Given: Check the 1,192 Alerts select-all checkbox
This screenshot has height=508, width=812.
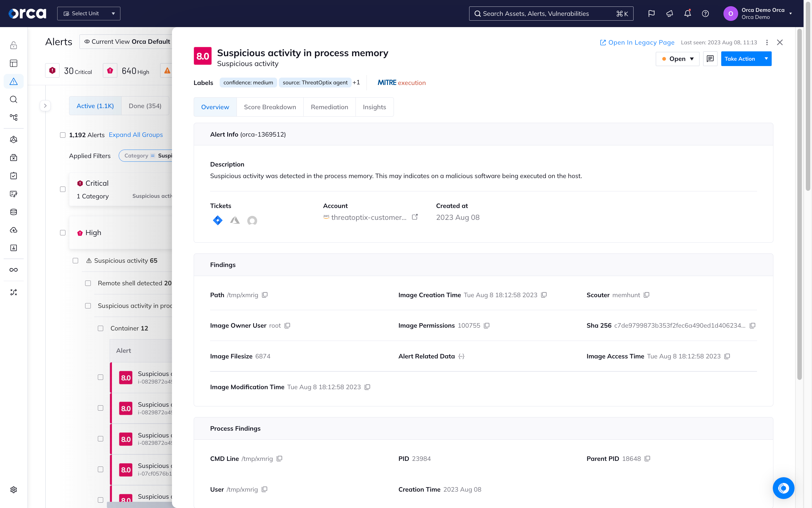Looking at the screenshot, I should [63, 135].
